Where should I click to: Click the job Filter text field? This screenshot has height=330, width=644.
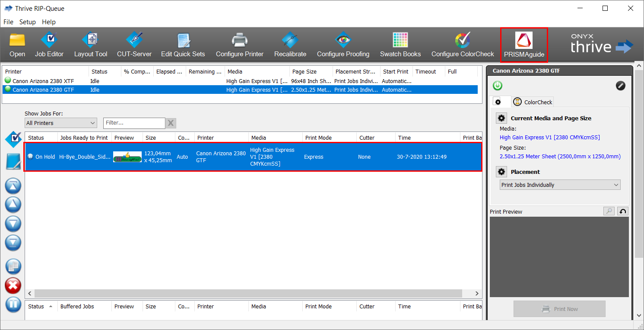[134, 123]
